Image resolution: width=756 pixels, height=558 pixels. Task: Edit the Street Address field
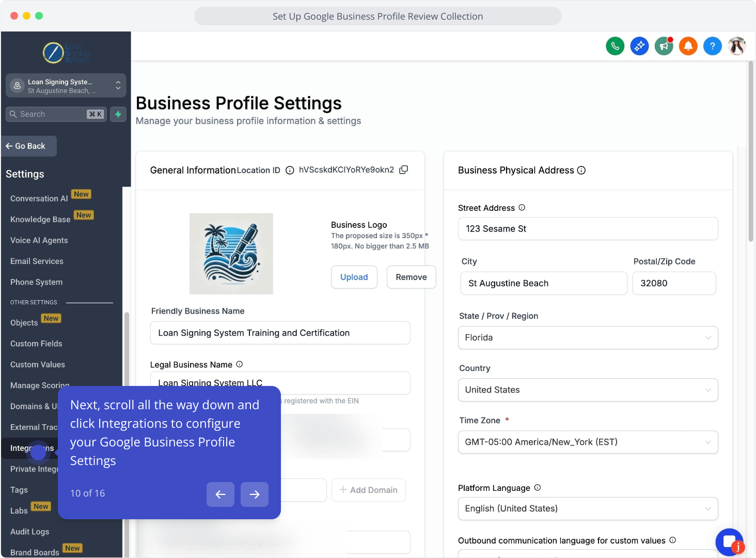[x=588, y=229]
